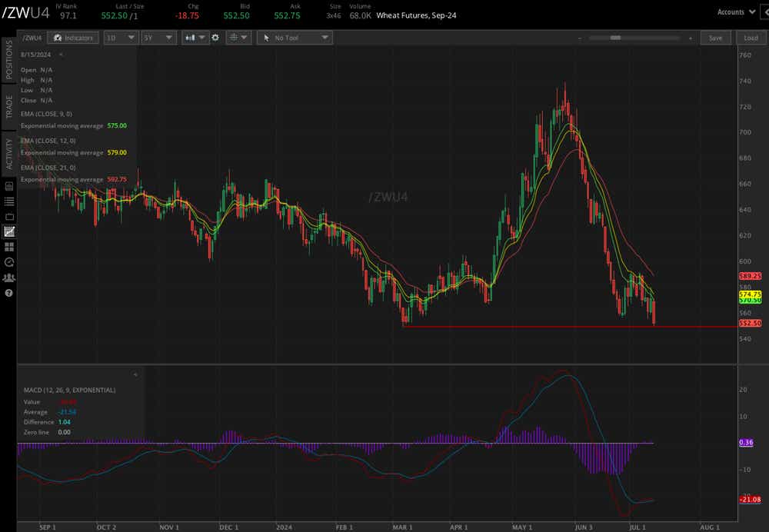Open the 1D interval dropdown
This screenshot has height=532, width=769.
point(121,38)
